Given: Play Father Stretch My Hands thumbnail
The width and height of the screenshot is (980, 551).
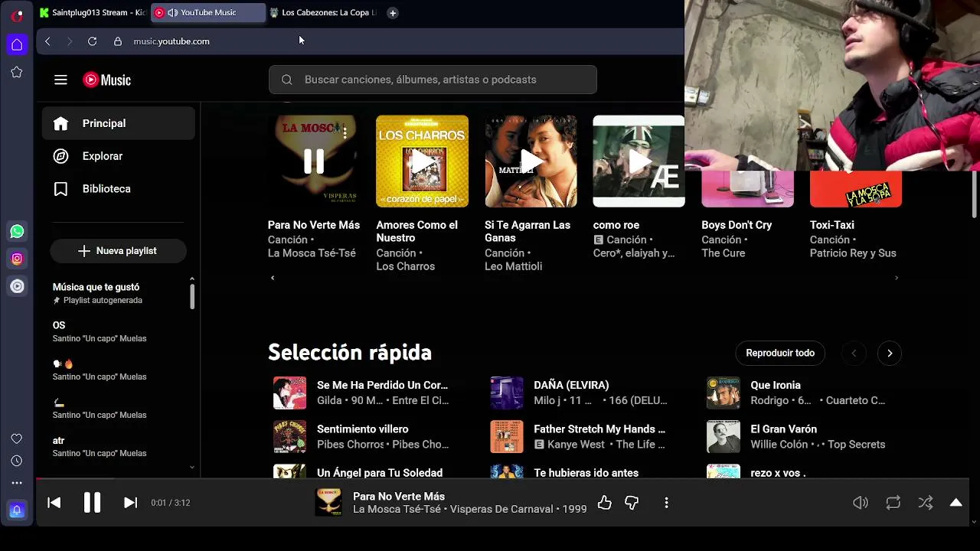Looking at the screenshot, I should 507,437.
